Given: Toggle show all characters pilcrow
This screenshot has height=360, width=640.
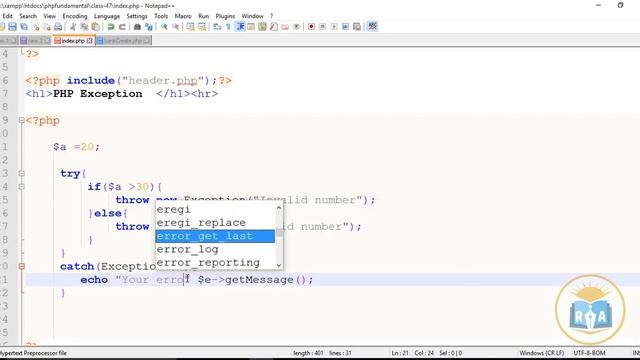Looking at the screenshot, I should (228, 27).
